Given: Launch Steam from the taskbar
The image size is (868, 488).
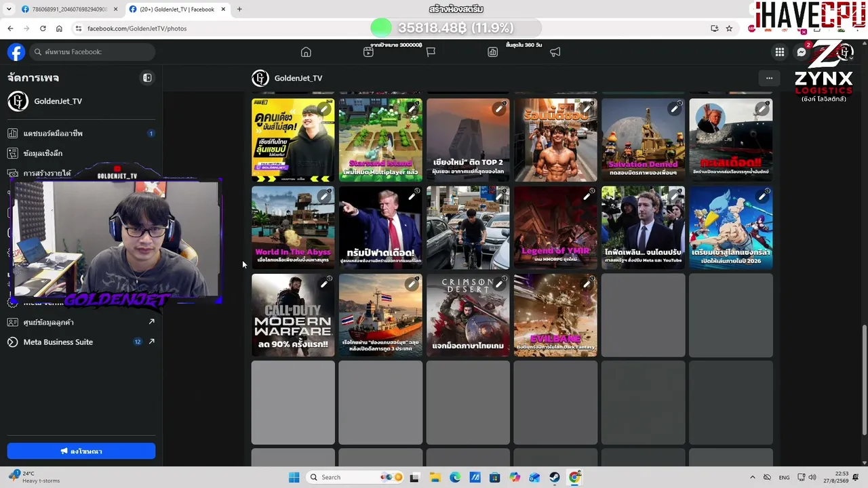Looking at the screenshot, I should [555, 477].
